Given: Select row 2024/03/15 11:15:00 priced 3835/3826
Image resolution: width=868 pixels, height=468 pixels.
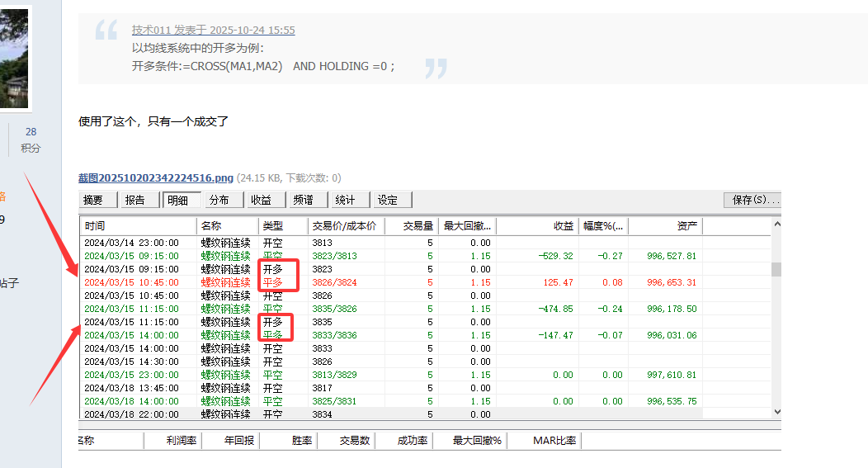Looking at the screenshot, I should point(425,309).
